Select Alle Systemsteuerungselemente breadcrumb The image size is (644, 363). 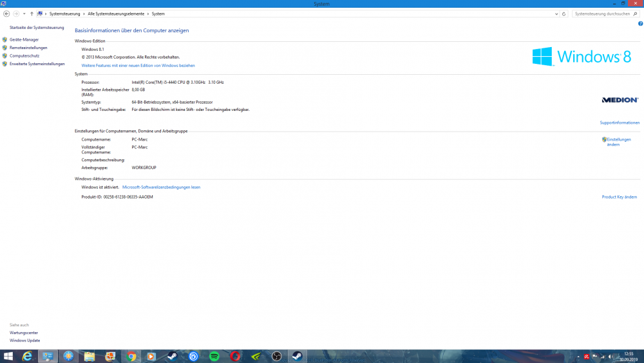(116, 14)
